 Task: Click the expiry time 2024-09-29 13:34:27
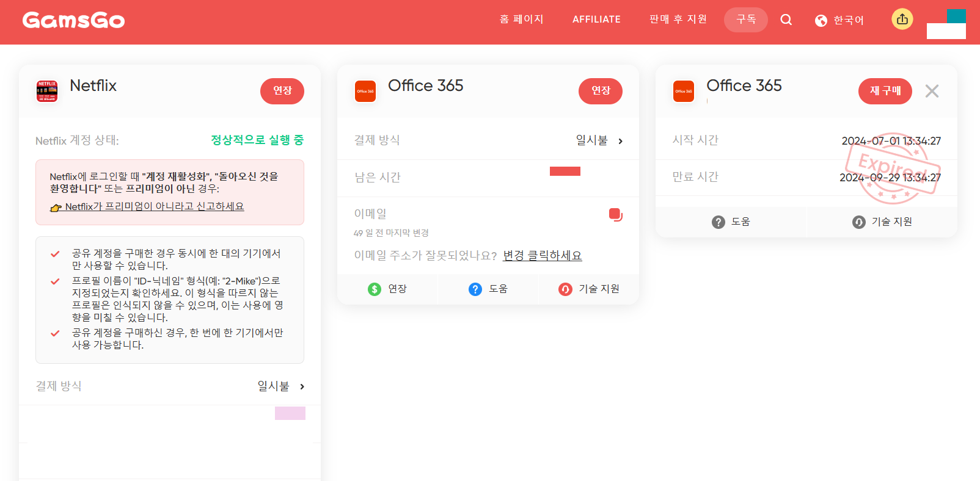(x=890, y=178)
